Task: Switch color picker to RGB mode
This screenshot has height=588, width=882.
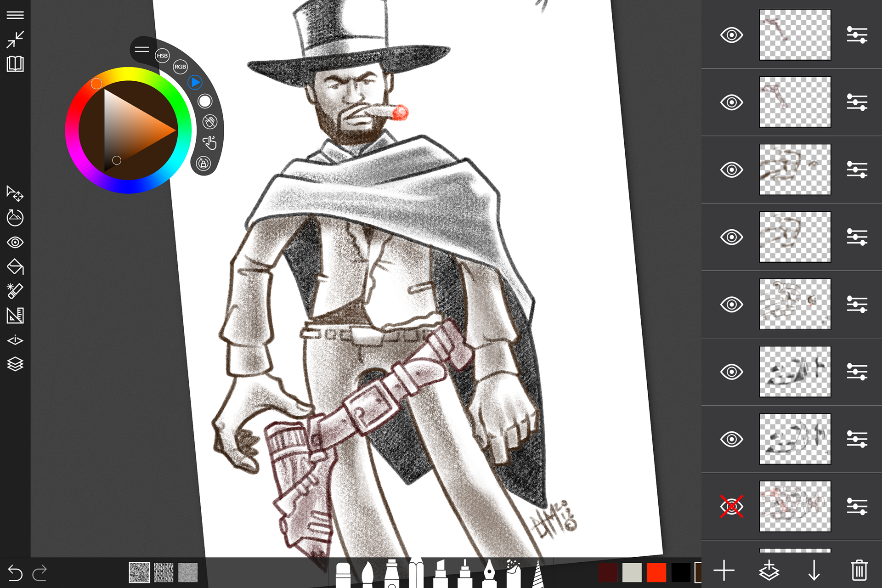Action: point(180,67)
